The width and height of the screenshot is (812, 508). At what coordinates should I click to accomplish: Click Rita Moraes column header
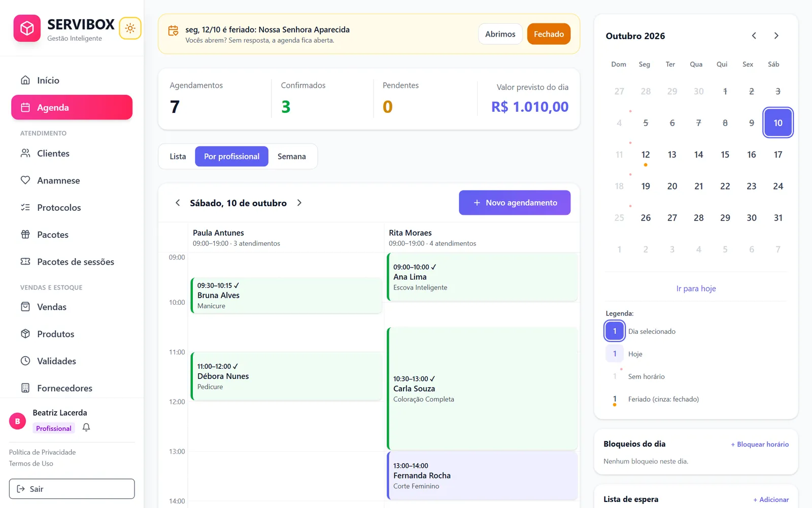point(482,238)
